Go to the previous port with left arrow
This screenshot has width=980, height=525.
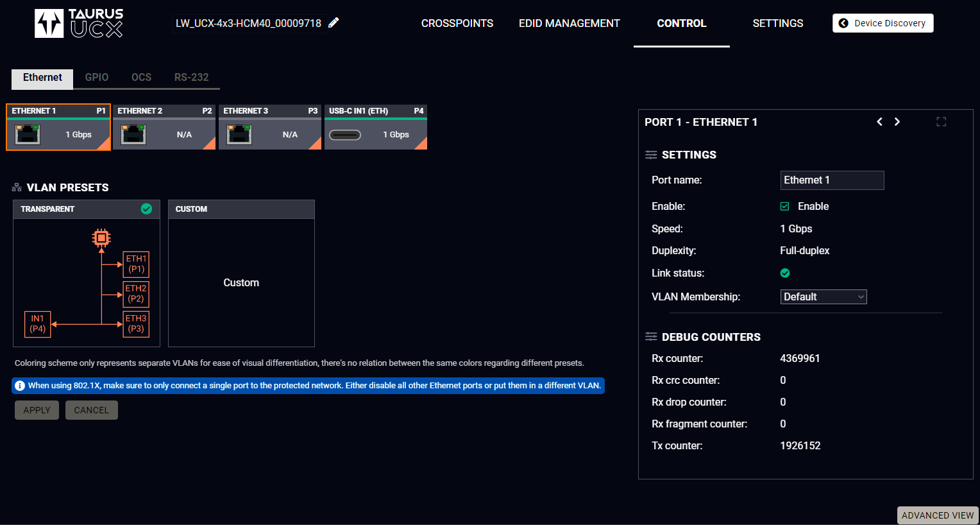[879, 122]
